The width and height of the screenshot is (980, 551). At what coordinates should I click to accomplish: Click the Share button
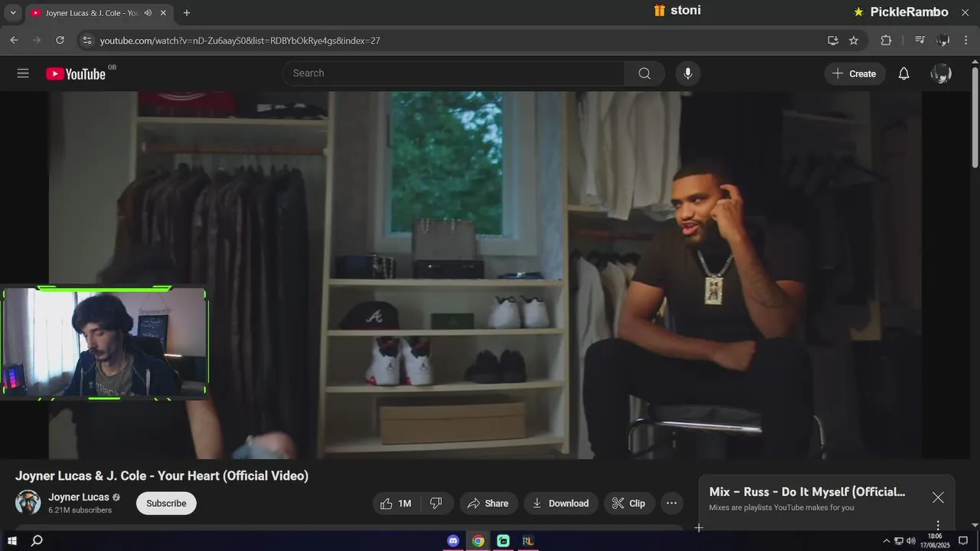point(488,504)
